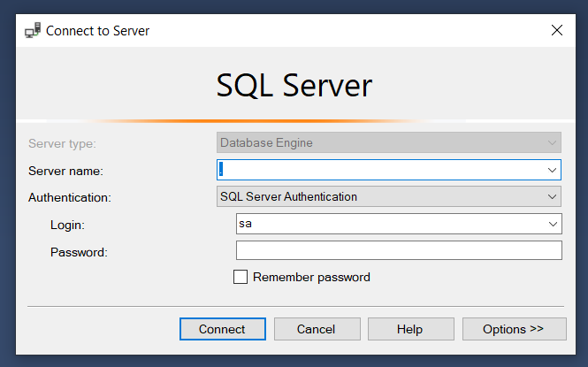Image resolution: width=588 pixels, height=367 pixels.
Task: Click the Authentication label
Action: pos(70,197)
